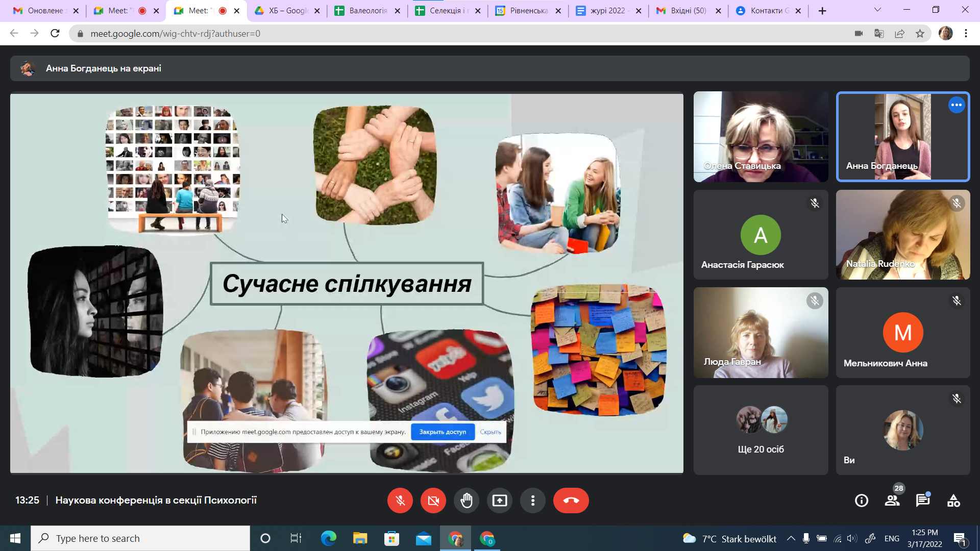Switch to the Вхідні (50) Gmail tab

pyautogui.click(x=688, y=11)
